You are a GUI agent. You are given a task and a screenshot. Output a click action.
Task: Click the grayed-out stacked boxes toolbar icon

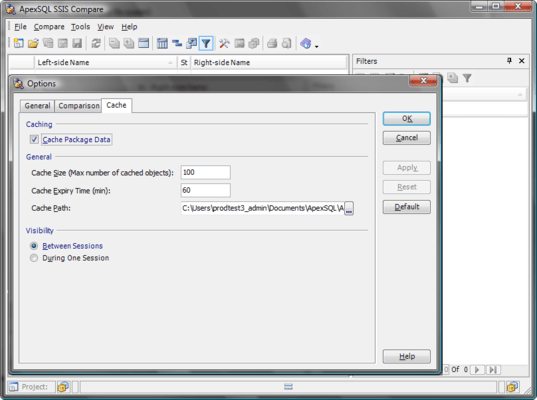click(254, 43)
